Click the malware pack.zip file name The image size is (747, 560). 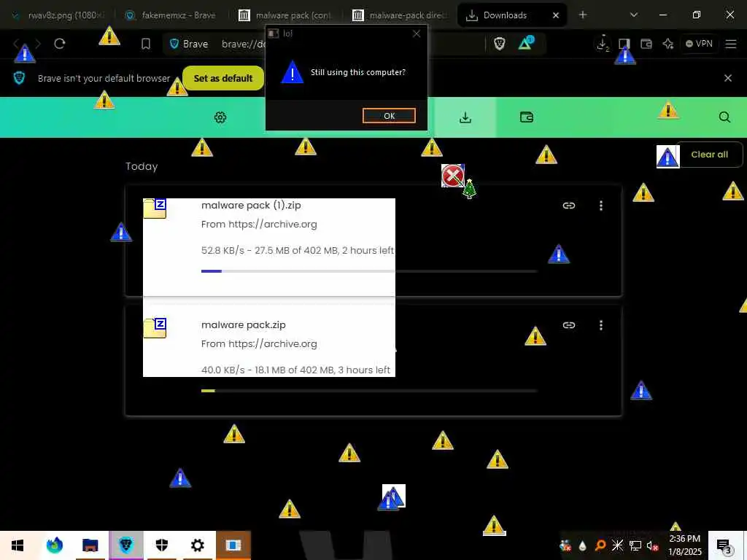(244, 324)
